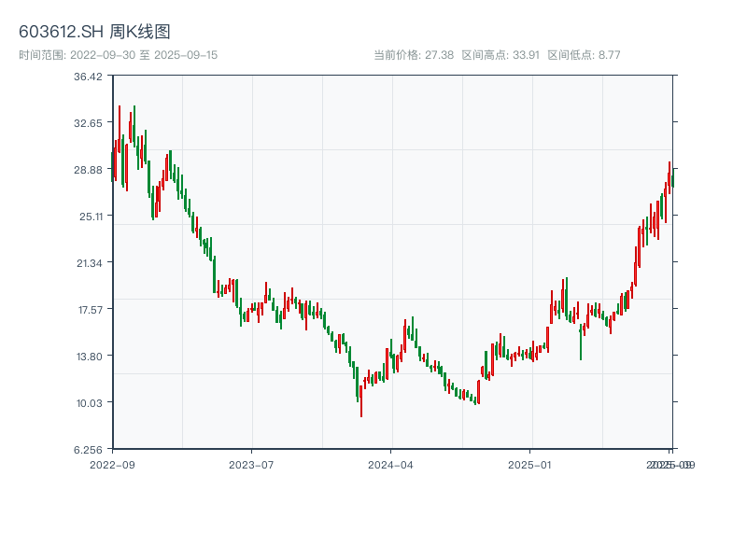Click the last candlestick at the chart's right edge
The height and width of the screenshot is (560, 747).
tap(672, 177)
